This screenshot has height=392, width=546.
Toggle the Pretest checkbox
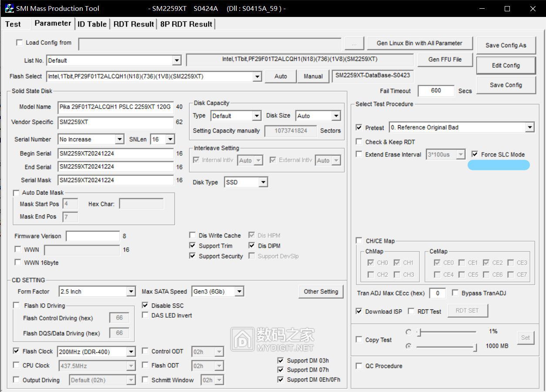coord(359,128)
